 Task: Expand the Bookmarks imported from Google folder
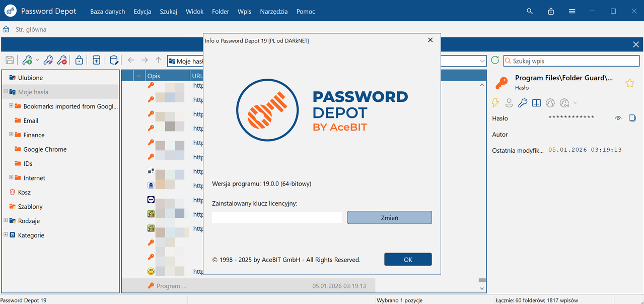tap(11, 106)
